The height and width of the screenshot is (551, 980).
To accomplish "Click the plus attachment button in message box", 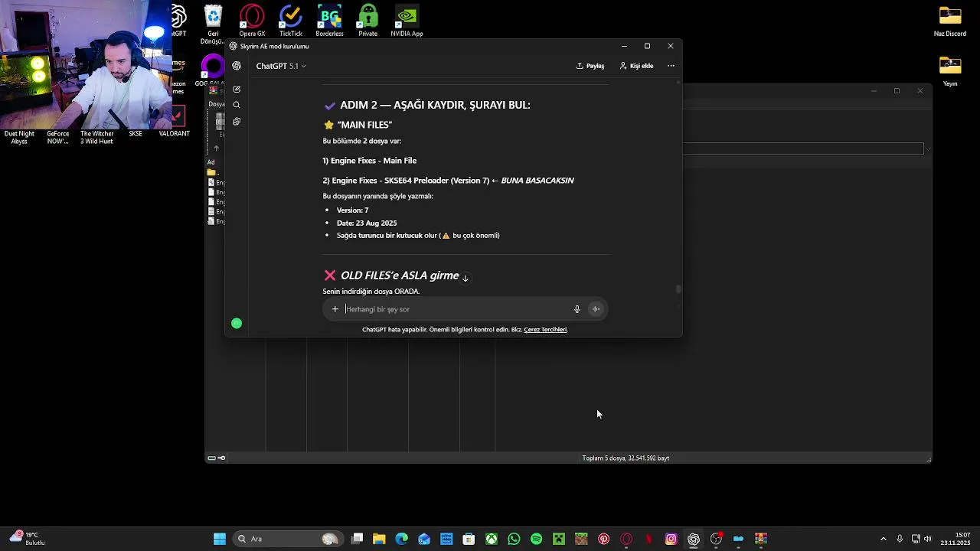I will [x=335, y=309].
